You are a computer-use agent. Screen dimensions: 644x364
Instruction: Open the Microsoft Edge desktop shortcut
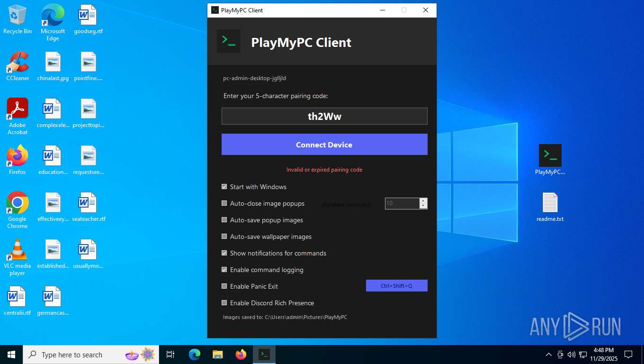53,22
